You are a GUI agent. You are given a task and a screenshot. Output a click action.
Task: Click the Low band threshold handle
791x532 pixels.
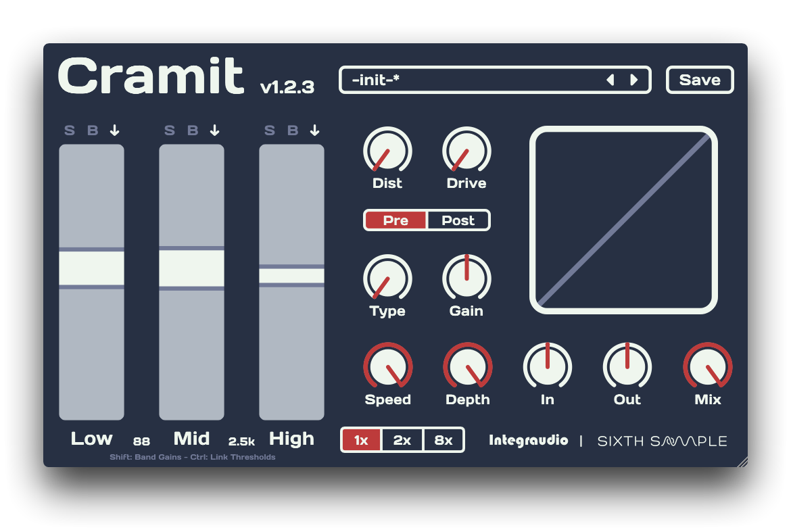coord(91,268)
